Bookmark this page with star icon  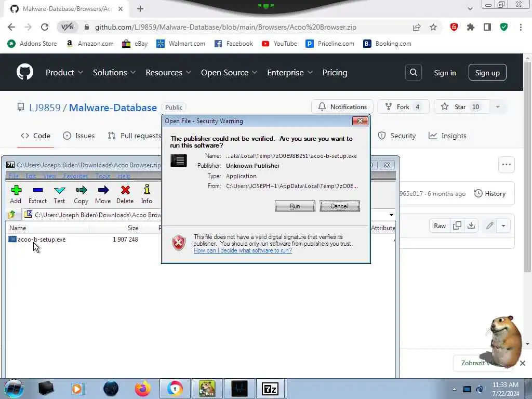click(x=433, y=27)
